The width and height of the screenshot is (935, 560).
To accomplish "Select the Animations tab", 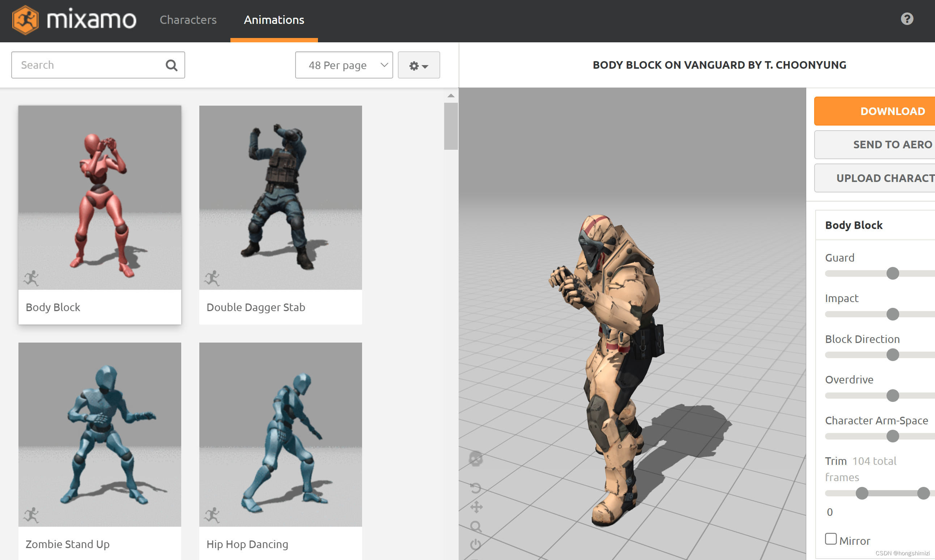I will pos(274,20).
